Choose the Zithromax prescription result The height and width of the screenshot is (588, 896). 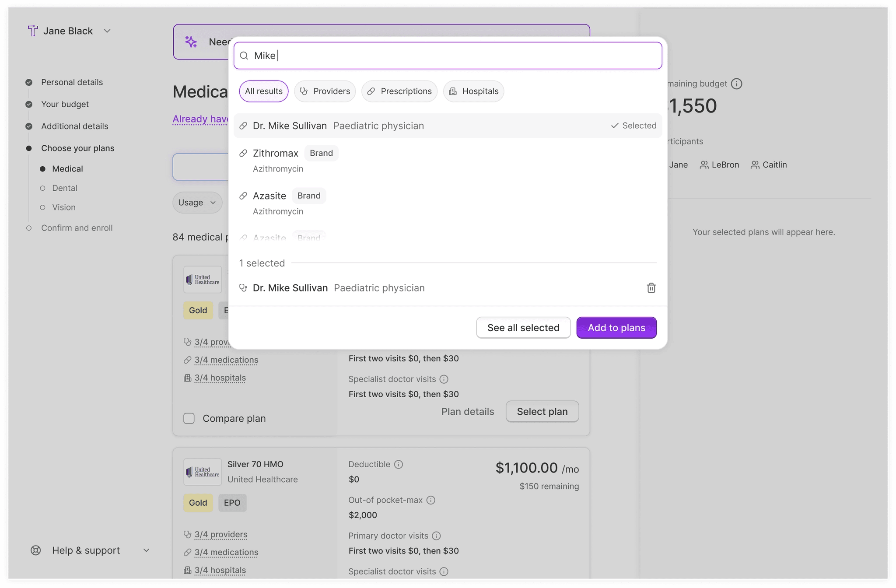pos(448,160)
